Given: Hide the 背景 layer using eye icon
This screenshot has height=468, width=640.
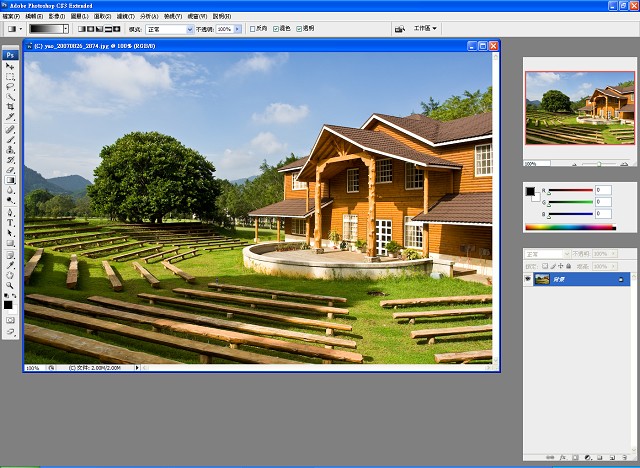Looking at the screenshot, I should click(529, 280).
